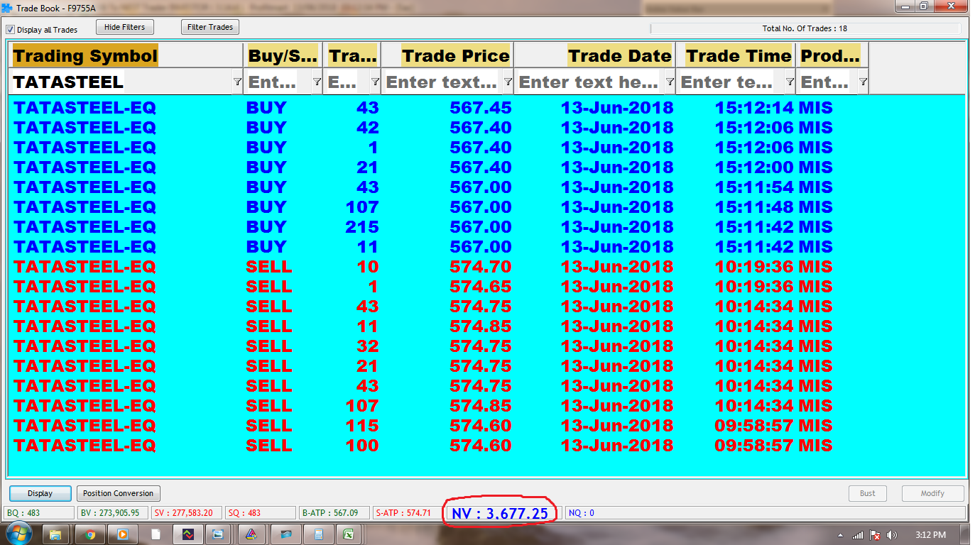The height and width of the screenshot is (545, 980).
Task: Select the trade price 567.45 cell
Action: pyautogui.click(x=481, y=108)
